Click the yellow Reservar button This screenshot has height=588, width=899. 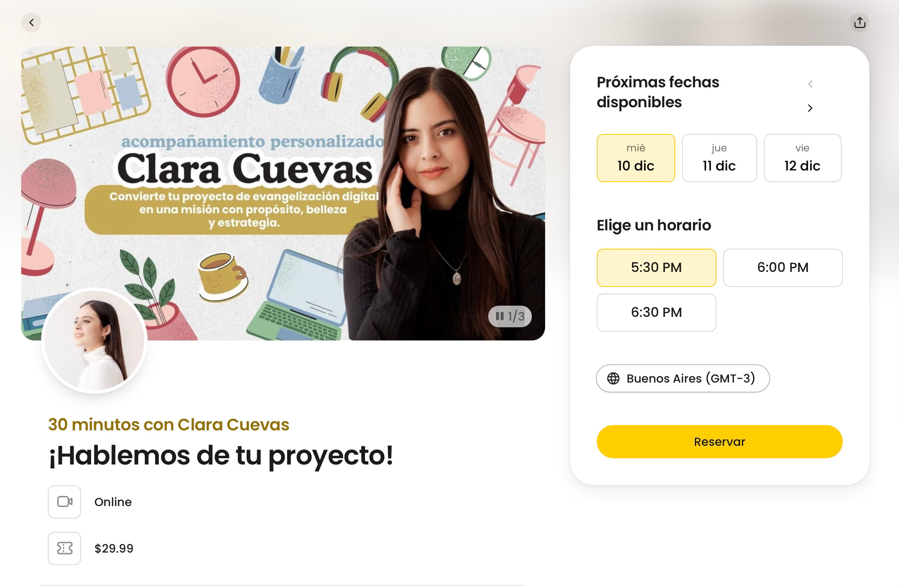[x=720, y=442]
